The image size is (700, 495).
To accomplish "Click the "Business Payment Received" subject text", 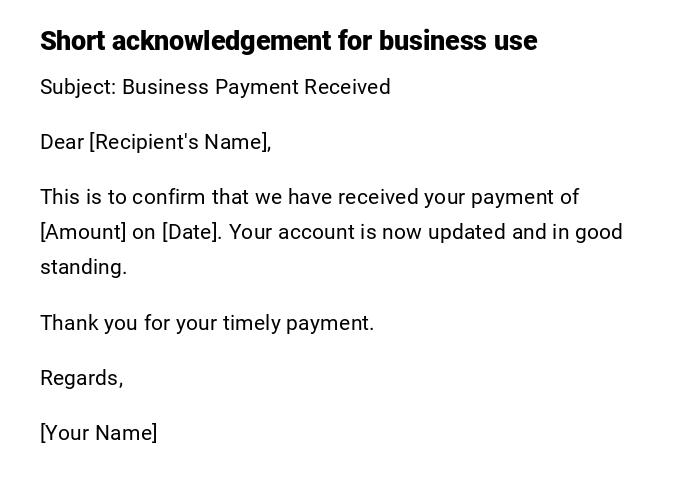I will [256, 87].
